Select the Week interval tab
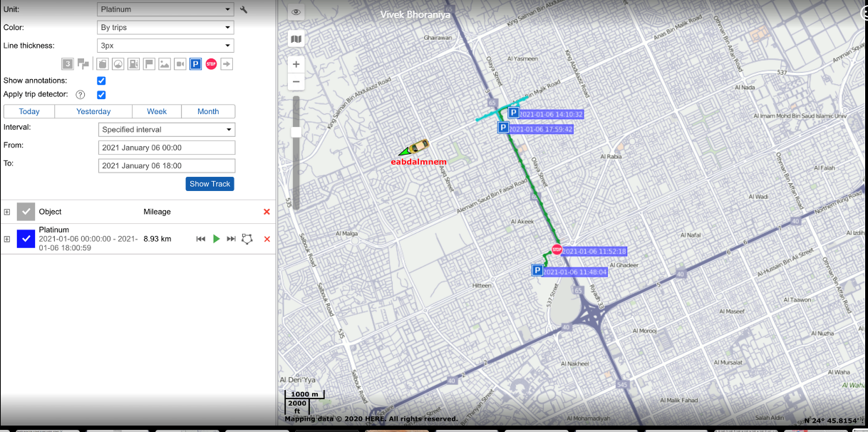The width and height of the screenshot is (868, 432). click(157, 111)
